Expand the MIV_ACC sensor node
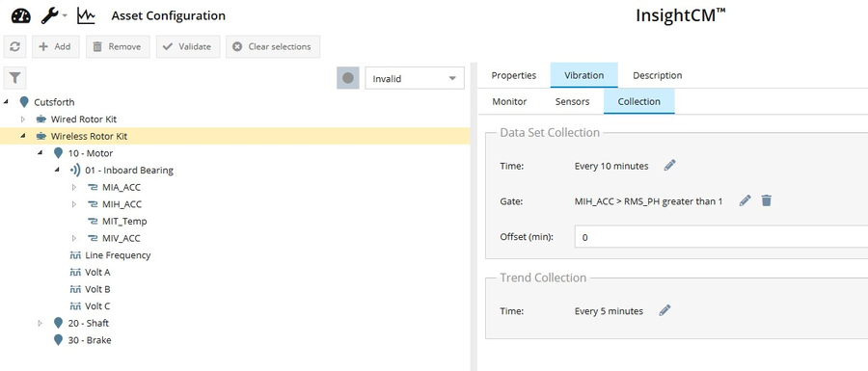 (x=74, y=238)
